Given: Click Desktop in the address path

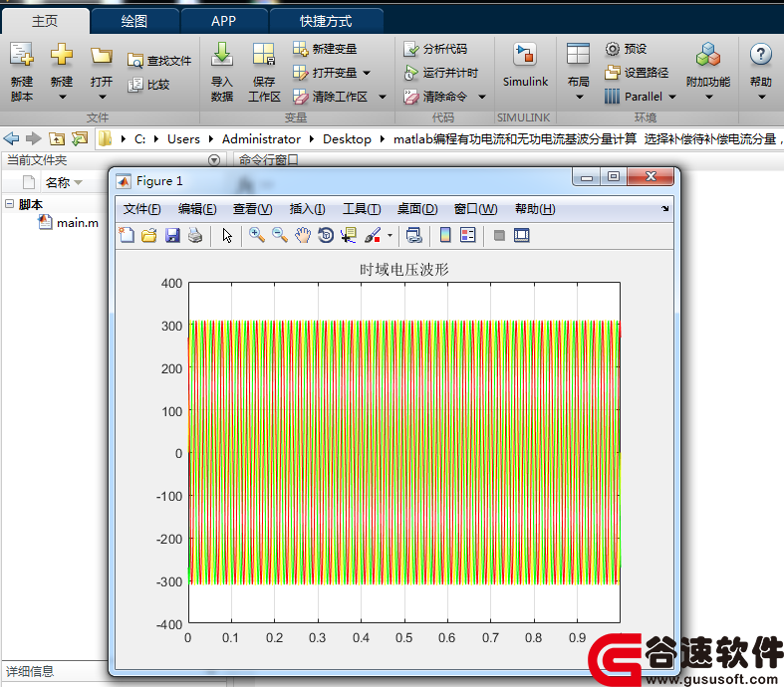Looking at the screenshot, I should (347, 139).
